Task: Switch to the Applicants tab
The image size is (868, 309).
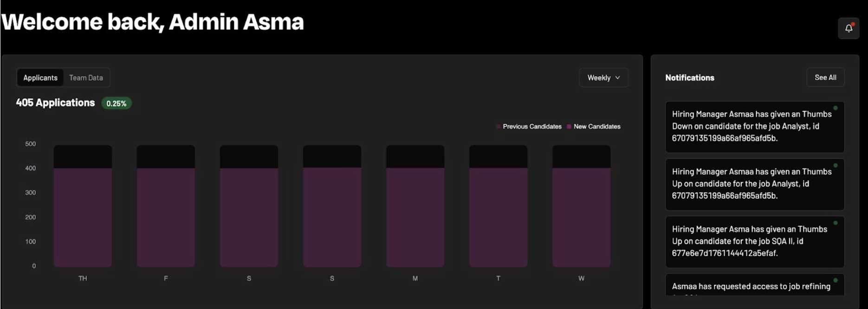Action: (x=40, y=77)
